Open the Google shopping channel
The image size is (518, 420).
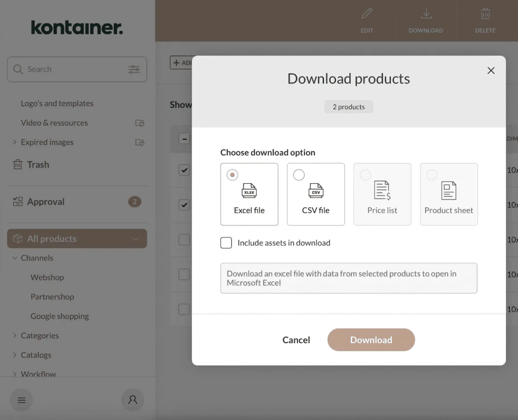[60, 316]
